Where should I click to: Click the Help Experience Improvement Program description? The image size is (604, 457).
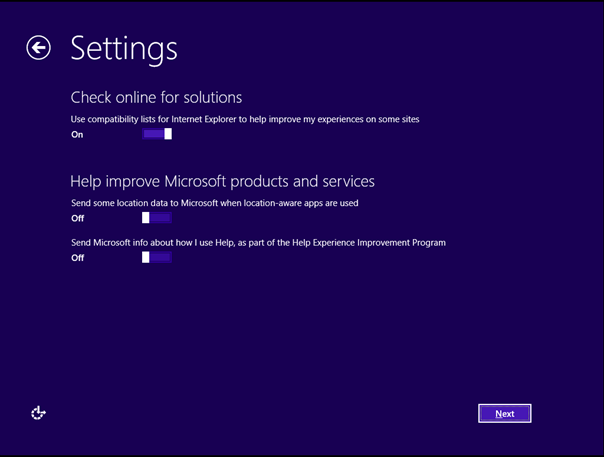pyautogui.click(x=258, y=242)
